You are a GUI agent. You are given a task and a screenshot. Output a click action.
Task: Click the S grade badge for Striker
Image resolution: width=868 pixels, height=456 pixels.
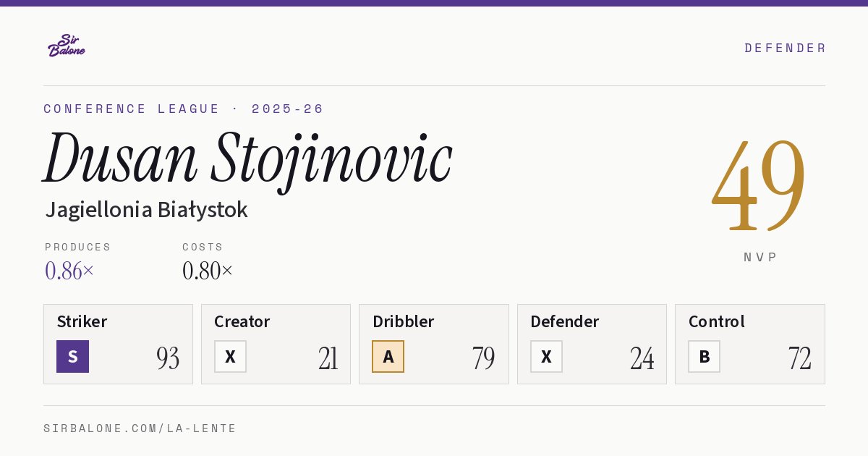click(x=72, y=356)
